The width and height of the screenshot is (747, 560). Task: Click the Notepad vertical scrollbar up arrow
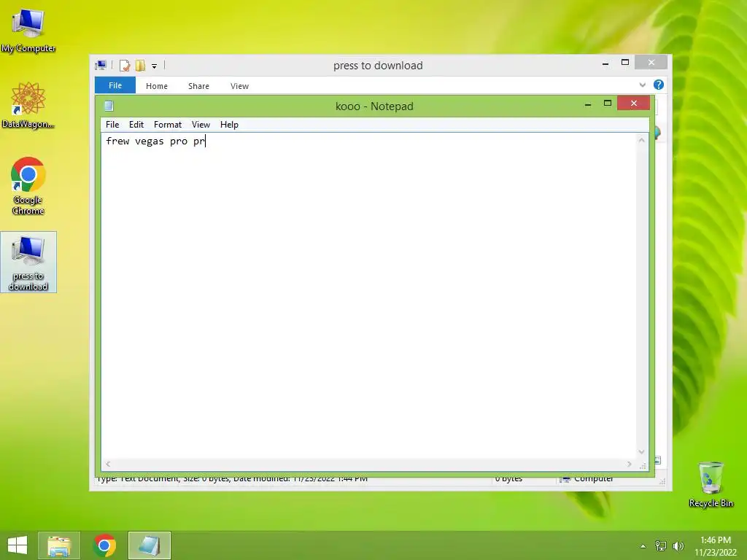pos(642,140)
